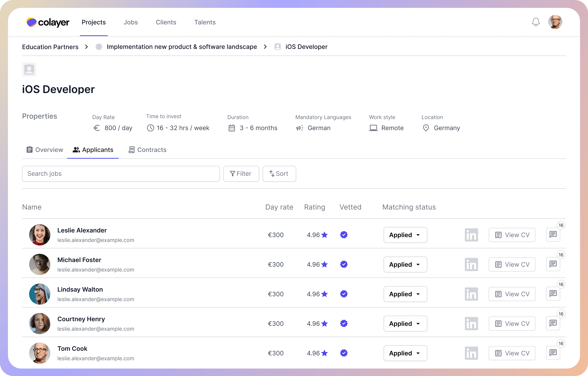588x376 pixels.
Task: Switch to the Contracts tab
Action: (147, 150)
